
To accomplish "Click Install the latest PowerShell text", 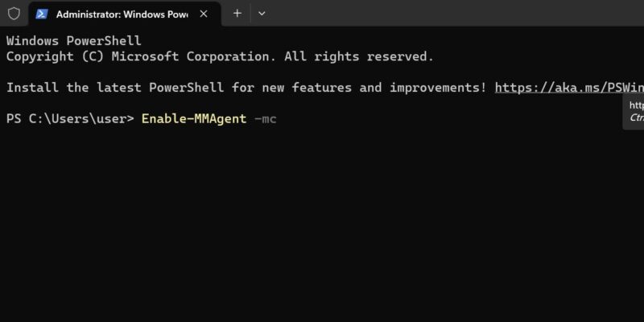I will pos(115,88).
